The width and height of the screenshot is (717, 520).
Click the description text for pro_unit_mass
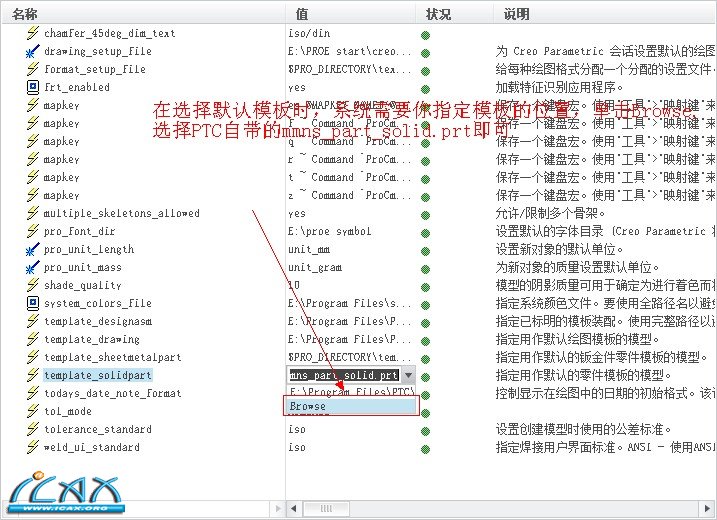pyautogui.click(x=578, y=267)
